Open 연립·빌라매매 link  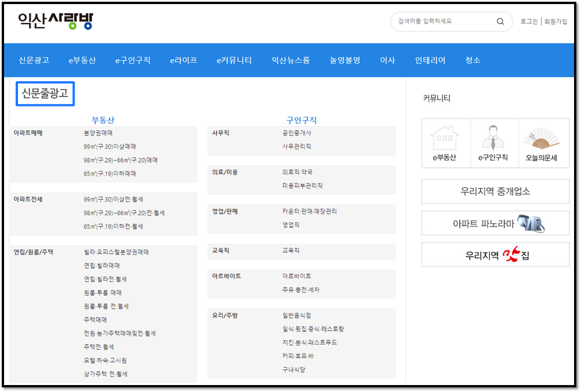tap(102, 265)
